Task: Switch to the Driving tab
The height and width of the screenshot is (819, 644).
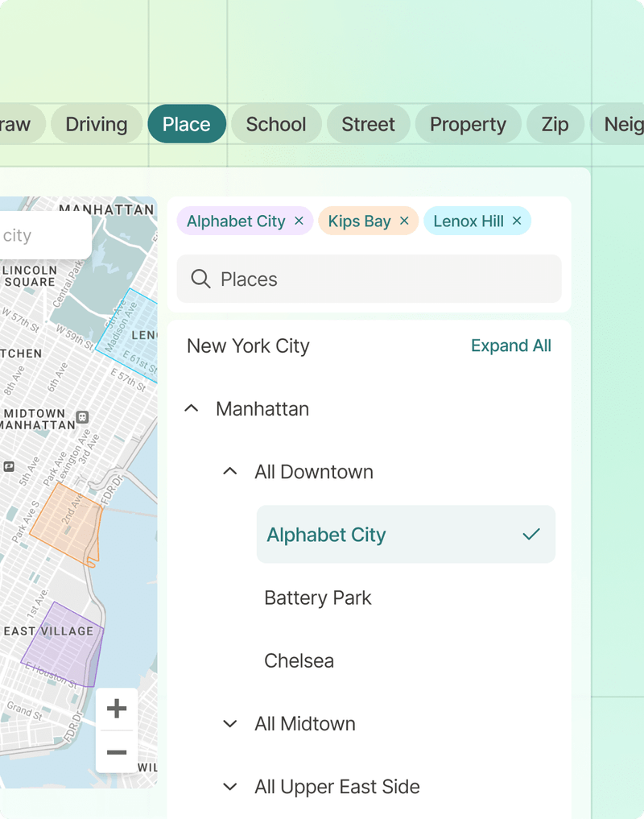Action: tap(97, 124)
